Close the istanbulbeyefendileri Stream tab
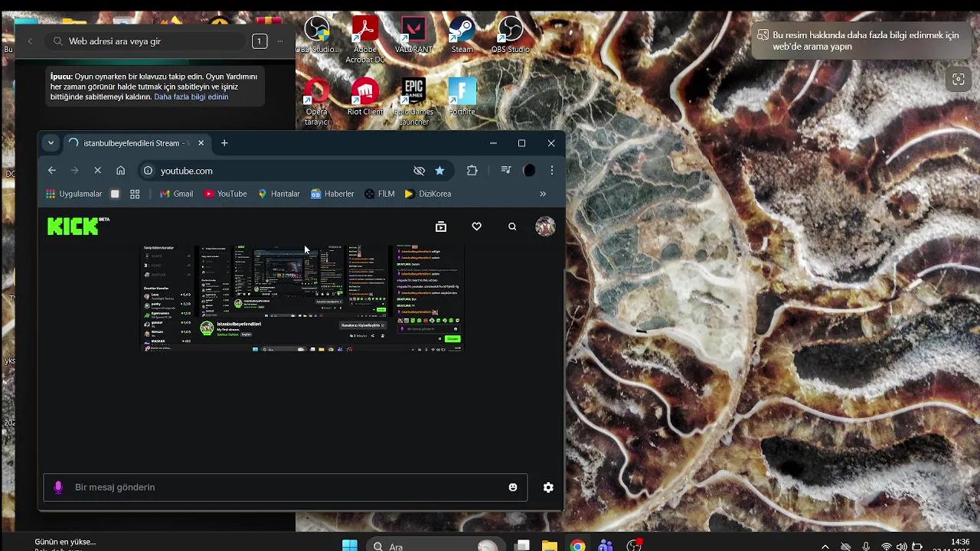This screenshot has width=980, height=551. pos(201,143)
